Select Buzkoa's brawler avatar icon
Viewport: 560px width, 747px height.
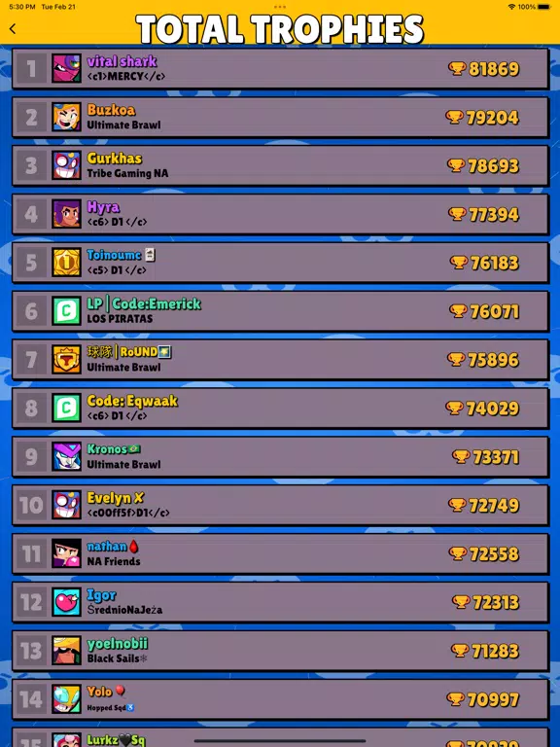pos(66,117)
